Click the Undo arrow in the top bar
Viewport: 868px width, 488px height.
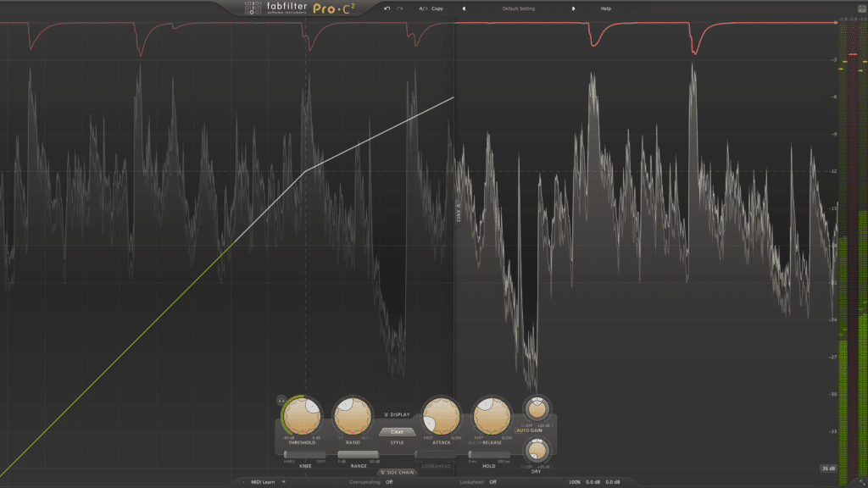[387, 8]
